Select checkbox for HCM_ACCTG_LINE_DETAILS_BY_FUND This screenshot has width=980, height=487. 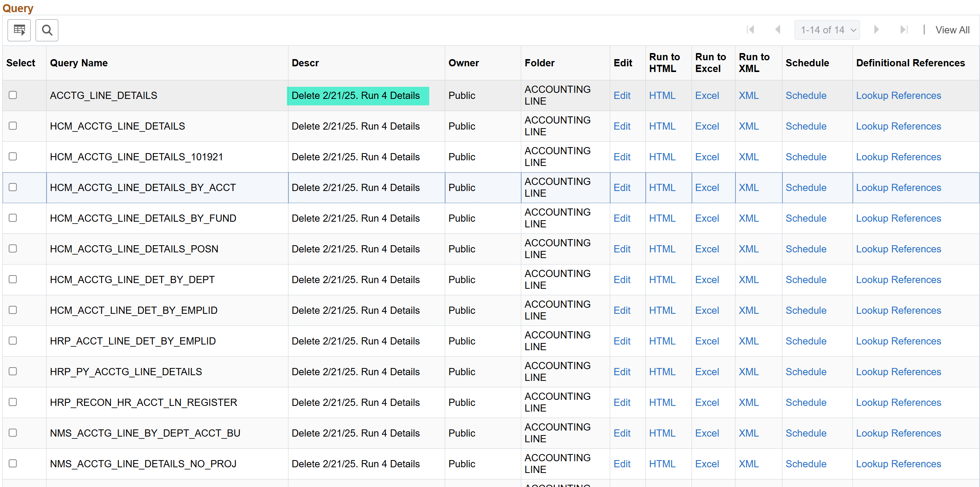point(13,218)
